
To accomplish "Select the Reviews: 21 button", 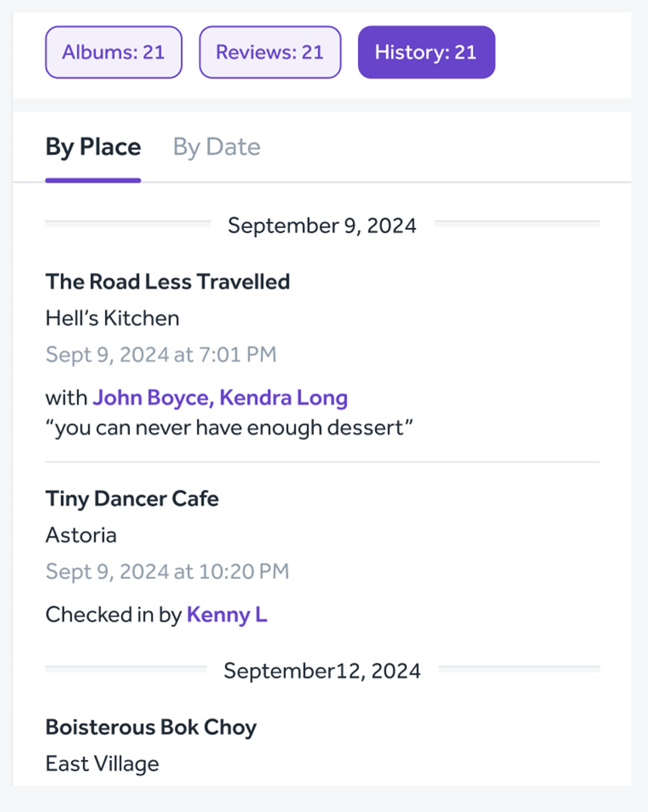I will click(x=270, y=52).
